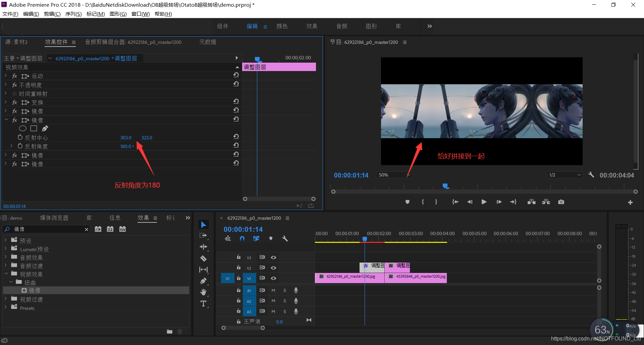Add marker in program monitor
This screenshot has width=644, height=345.
pyautogui.click(x=408, y=202)
